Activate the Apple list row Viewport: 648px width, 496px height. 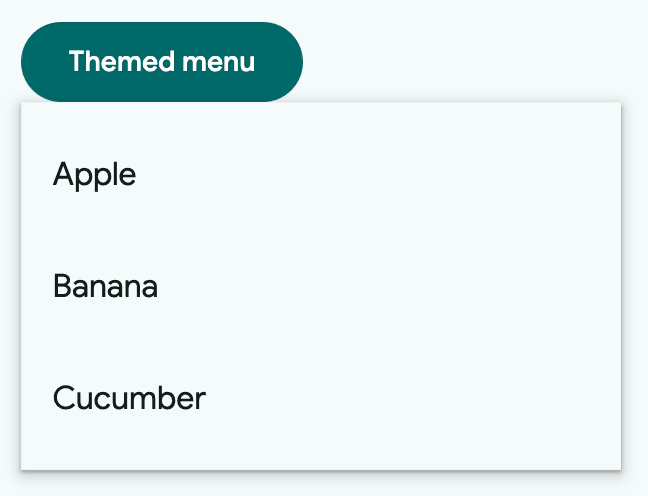tap(320, 175)
